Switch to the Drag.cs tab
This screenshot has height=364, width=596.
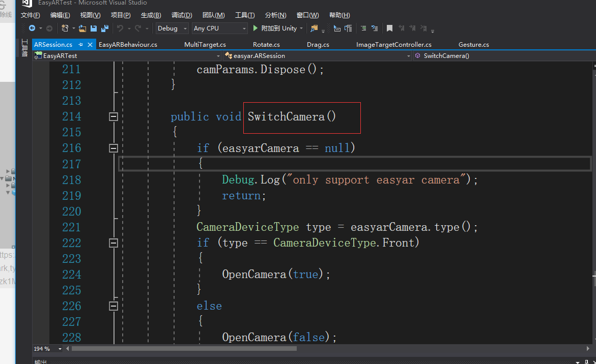tap(318, 44)
